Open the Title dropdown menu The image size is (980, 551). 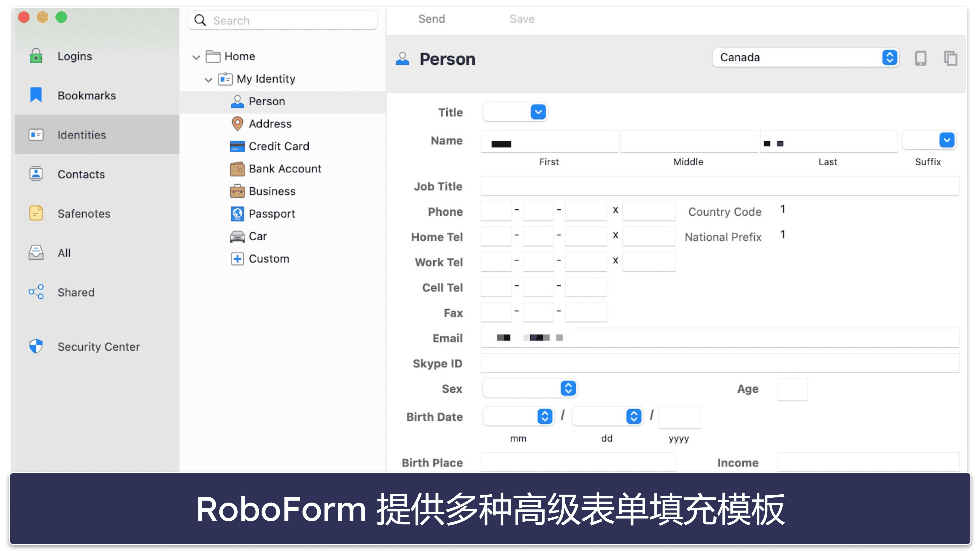point(538,112)
